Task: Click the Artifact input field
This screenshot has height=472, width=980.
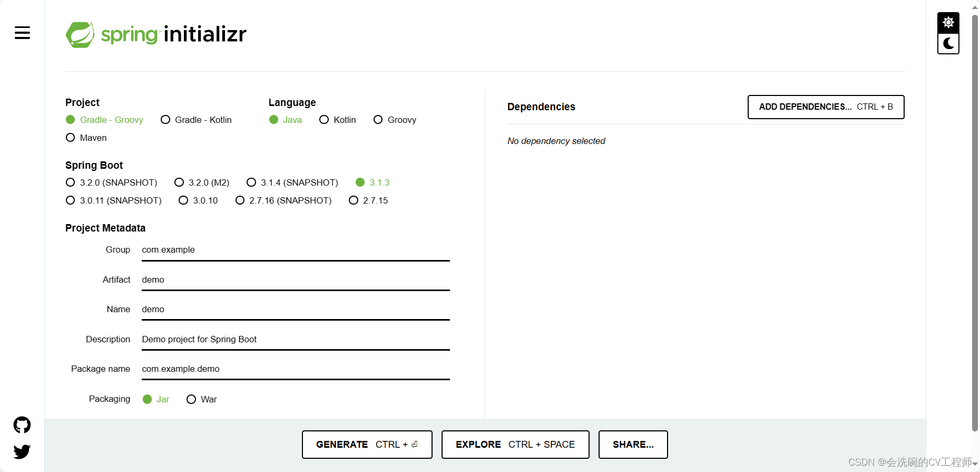Action: tap(296, 280)
